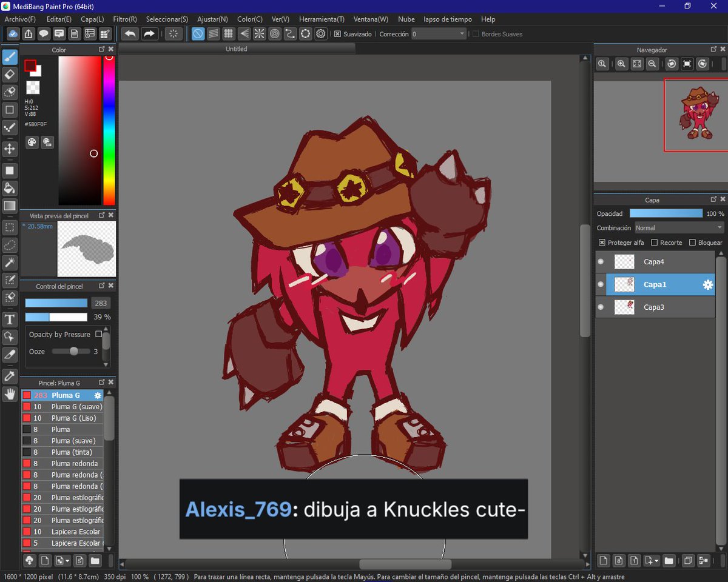
Task: Click the export/share icon in toolbar
Action: tap(28, 34)
